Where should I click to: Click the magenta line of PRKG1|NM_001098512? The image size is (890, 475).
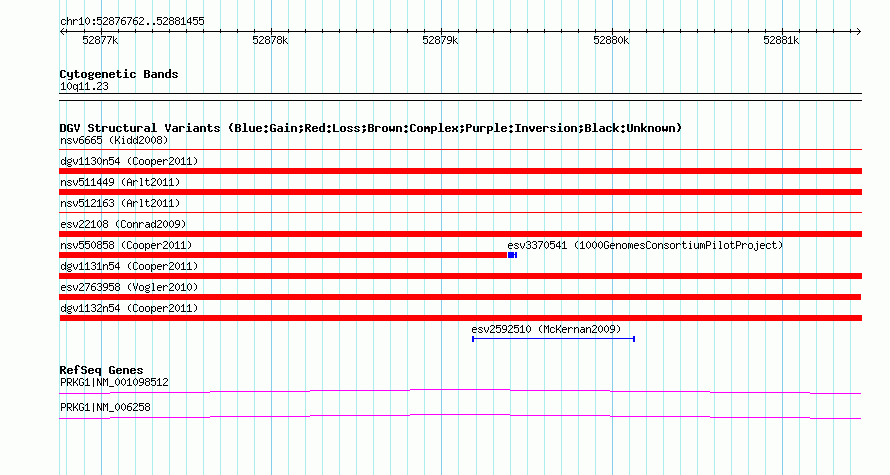(460, 391)
